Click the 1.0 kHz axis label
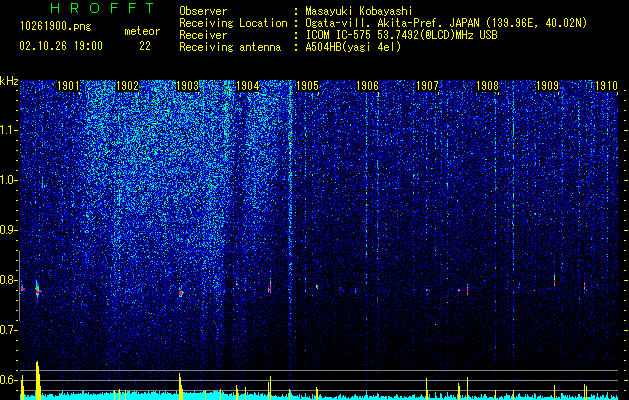Image resolution: width=629 pixels, height=400 pixels. (9, 180)
